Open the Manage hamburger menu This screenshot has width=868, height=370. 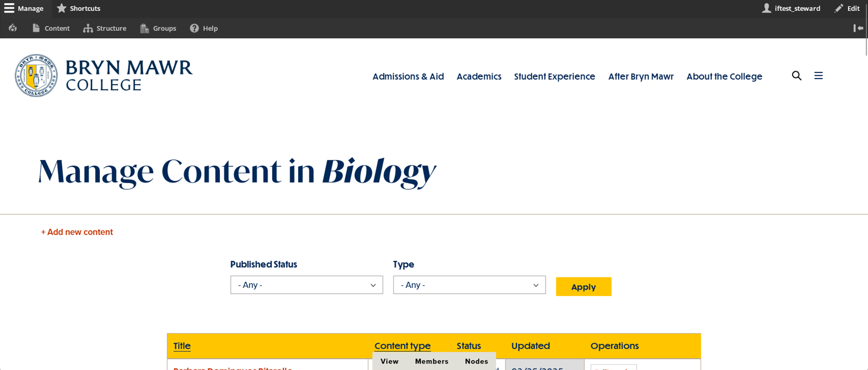click(9, 8)
